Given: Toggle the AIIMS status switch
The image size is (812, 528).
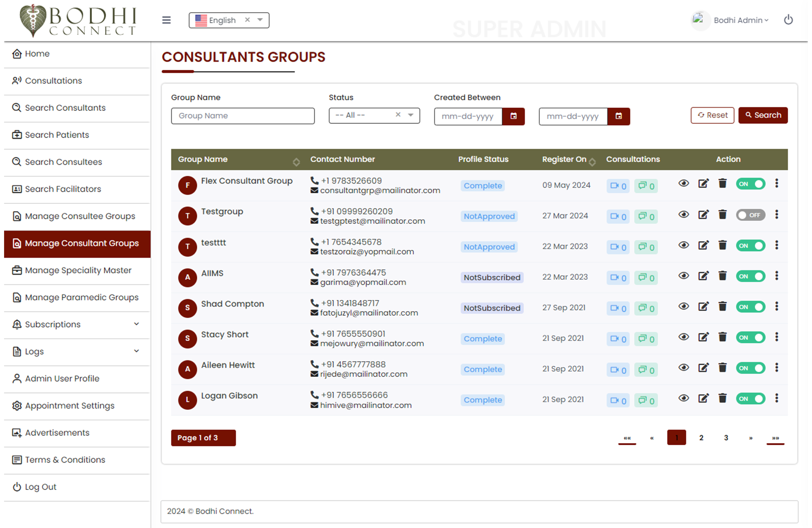Looking at the screenshot, I should pyautogui.click(x=750, y=276).
